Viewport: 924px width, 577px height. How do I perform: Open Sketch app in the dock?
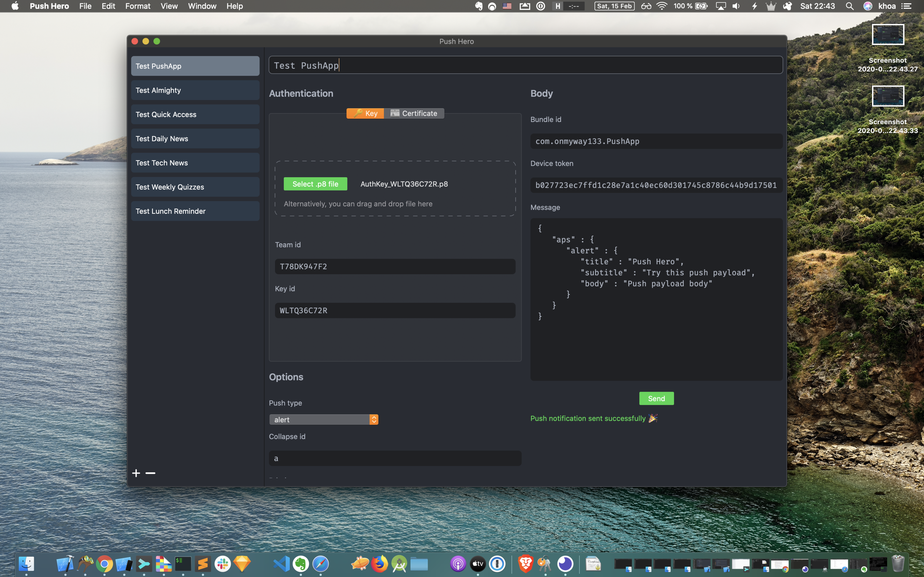coord(242,564)
